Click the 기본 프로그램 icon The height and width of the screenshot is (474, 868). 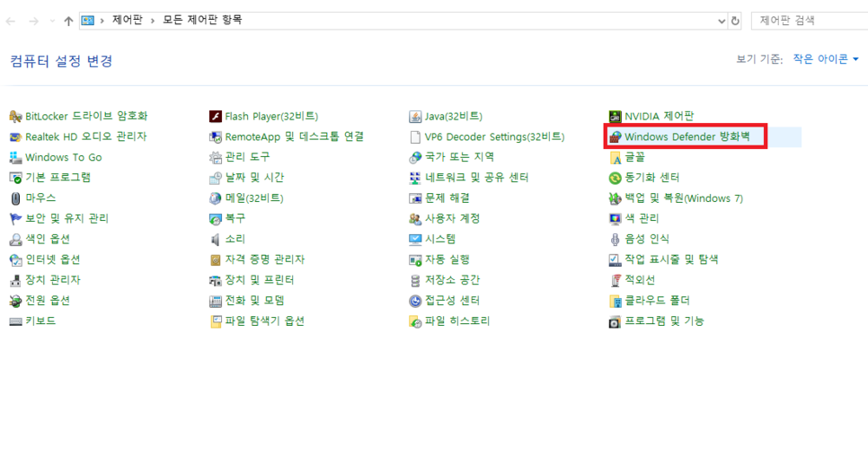click(x=15, y=178)
